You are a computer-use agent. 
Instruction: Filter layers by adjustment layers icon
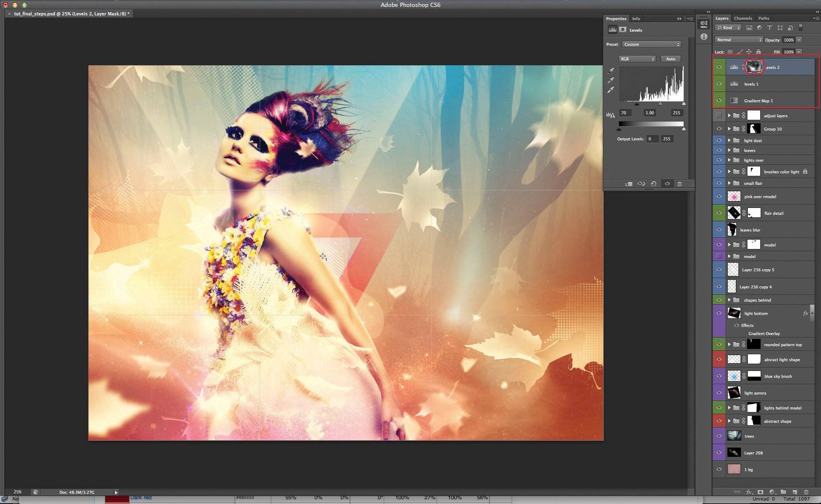coord(759,28)
